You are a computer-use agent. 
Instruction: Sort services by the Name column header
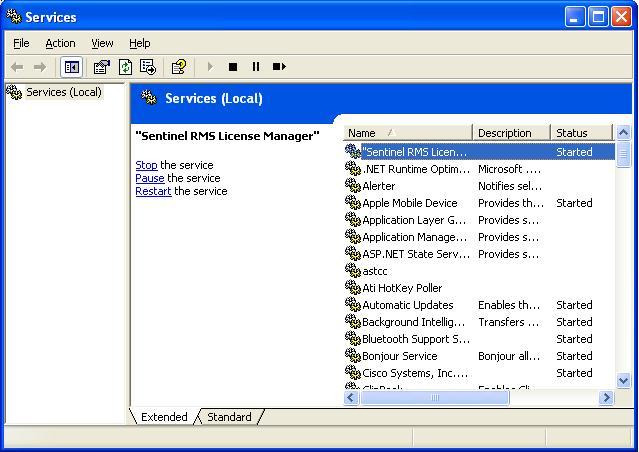pyautogui.click(x=407, y=133)
